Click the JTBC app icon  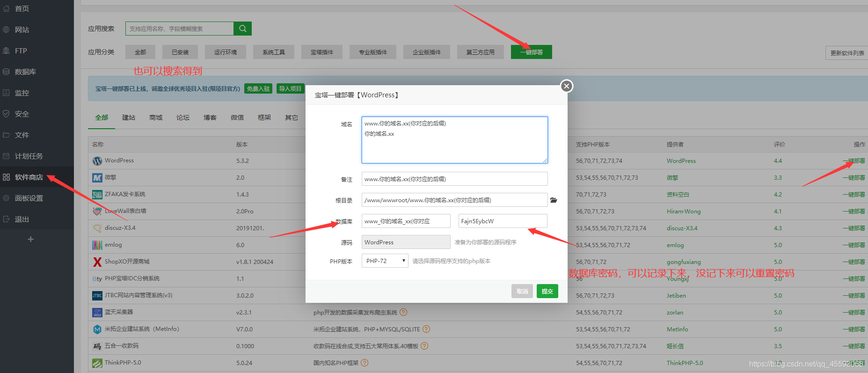pos(97,296)
